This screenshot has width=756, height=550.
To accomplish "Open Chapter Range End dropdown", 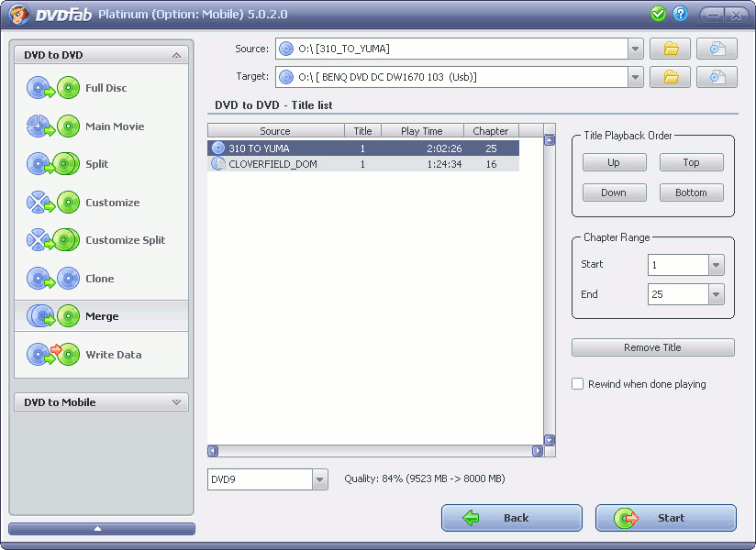I will tap(716, 294).
